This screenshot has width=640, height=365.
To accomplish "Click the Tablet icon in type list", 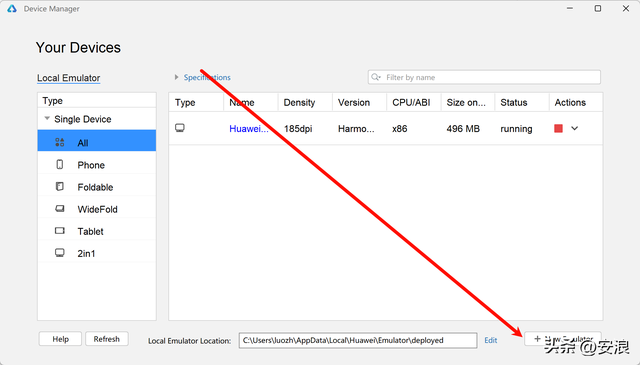I will (60, 231).
